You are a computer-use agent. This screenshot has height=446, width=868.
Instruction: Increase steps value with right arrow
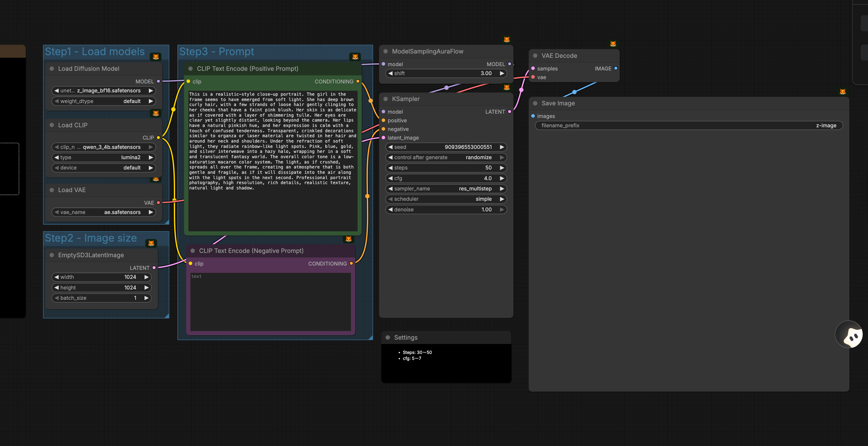click(502, 168)
